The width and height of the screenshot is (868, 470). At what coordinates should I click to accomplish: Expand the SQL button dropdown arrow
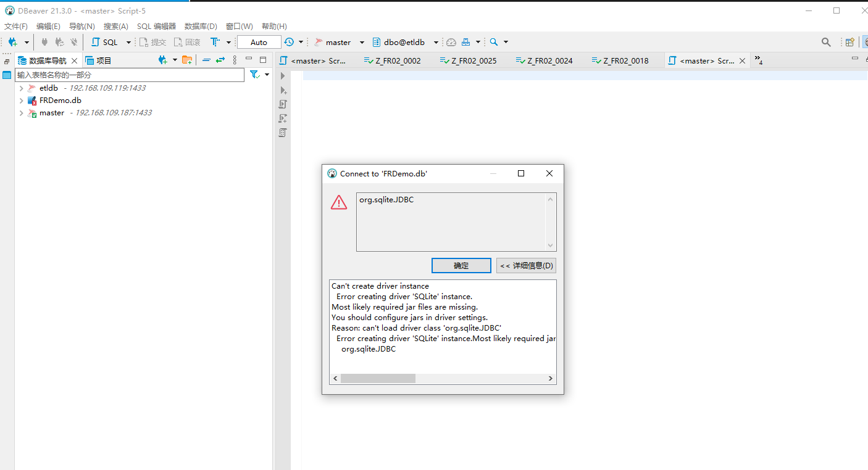click(128, 43)
